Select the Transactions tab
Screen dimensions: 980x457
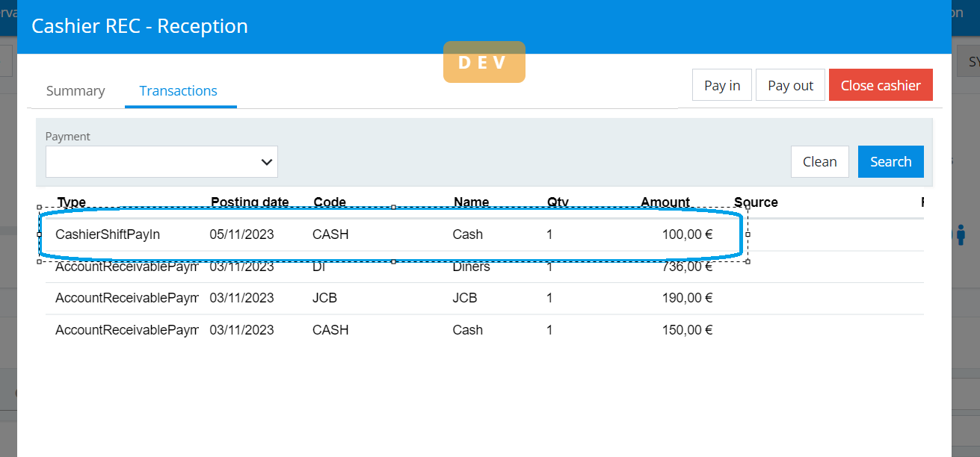(178, 91)
